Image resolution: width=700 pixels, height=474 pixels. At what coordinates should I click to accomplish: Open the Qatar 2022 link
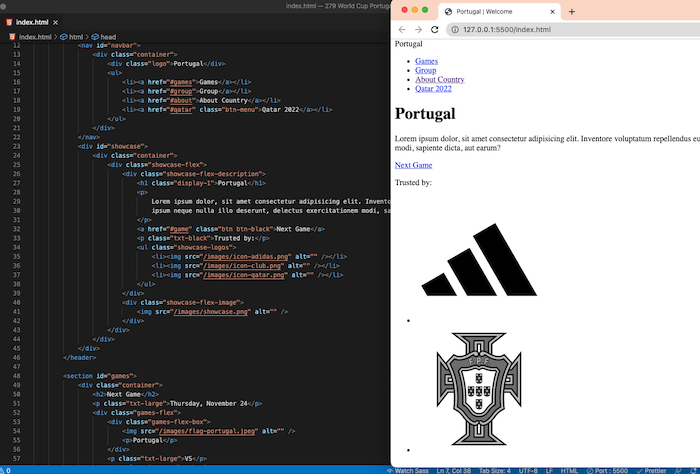(433, 89)
